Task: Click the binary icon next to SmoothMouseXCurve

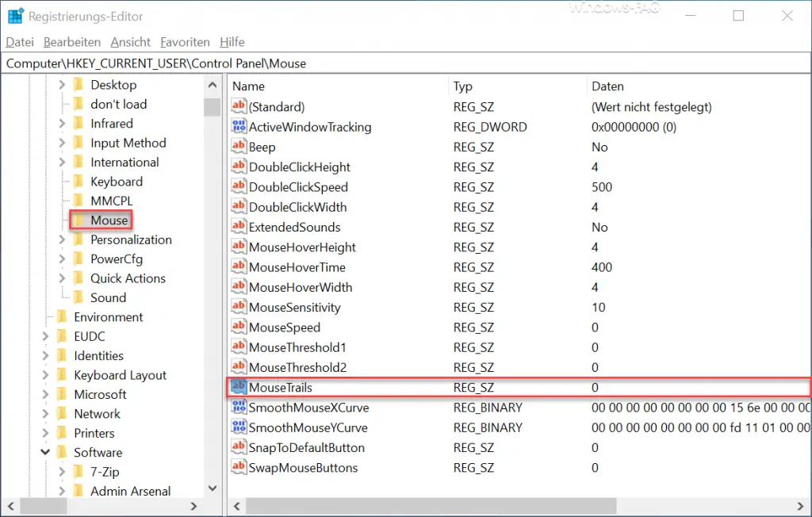Action: (x=239, y=408)
